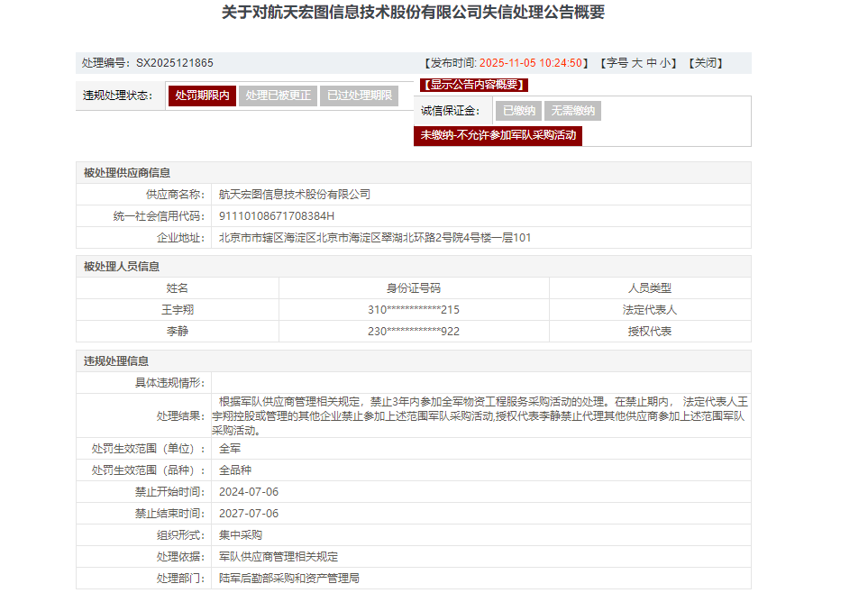The height and width of the screenshot is (602, 868).
Task: Click ID number 310************215
Action: (414, 309)
